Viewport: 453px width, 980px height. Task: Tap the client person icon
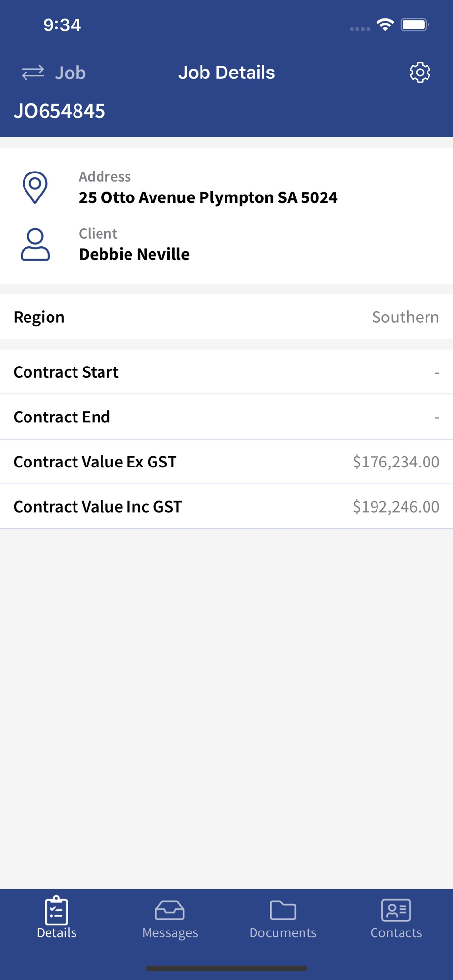coord(35,244)
